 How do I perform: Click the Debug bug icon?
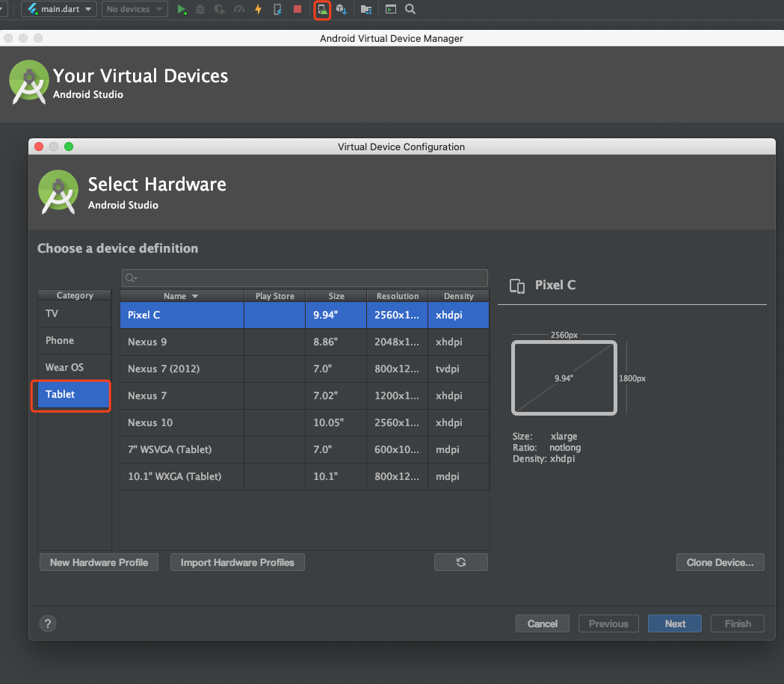pyautogui.click(x=200, y=10)
